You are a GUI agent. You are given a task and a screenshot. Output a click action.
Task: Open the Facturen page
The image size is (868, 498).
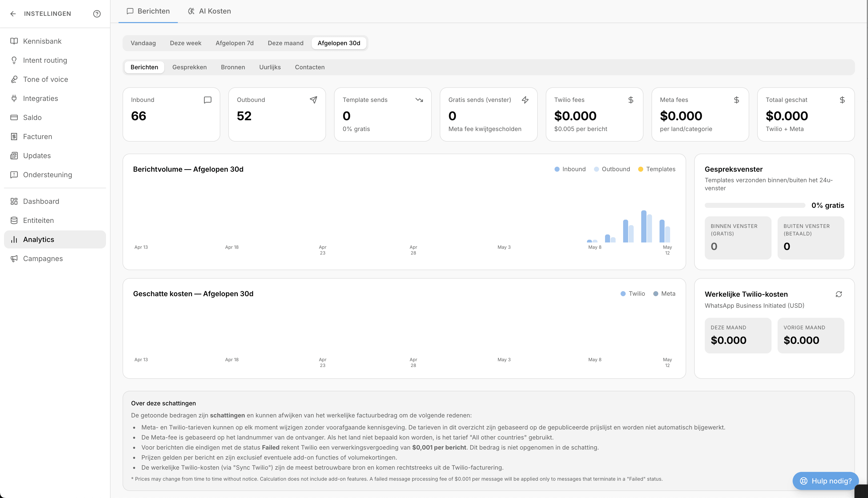click(55, 137)
